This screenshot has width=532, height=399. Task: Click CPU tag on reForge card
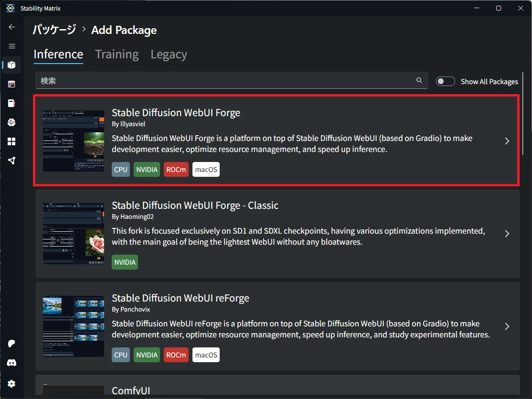coord(121,355)
